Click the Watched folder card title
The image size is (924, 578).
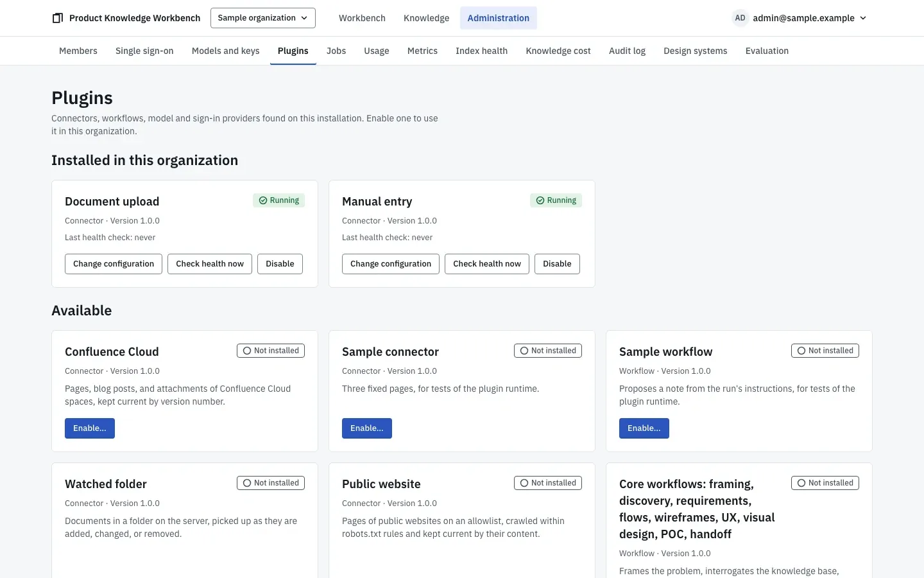pos(106,484)
